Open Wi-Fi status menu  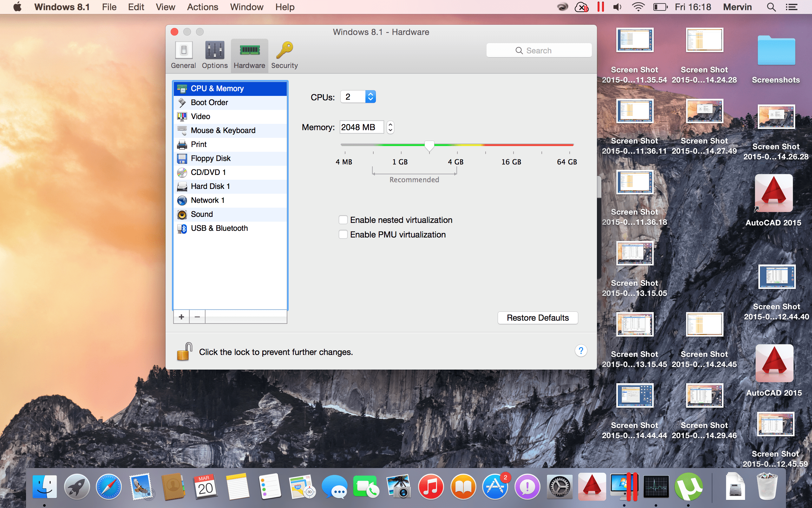click(x=638, y=7)
